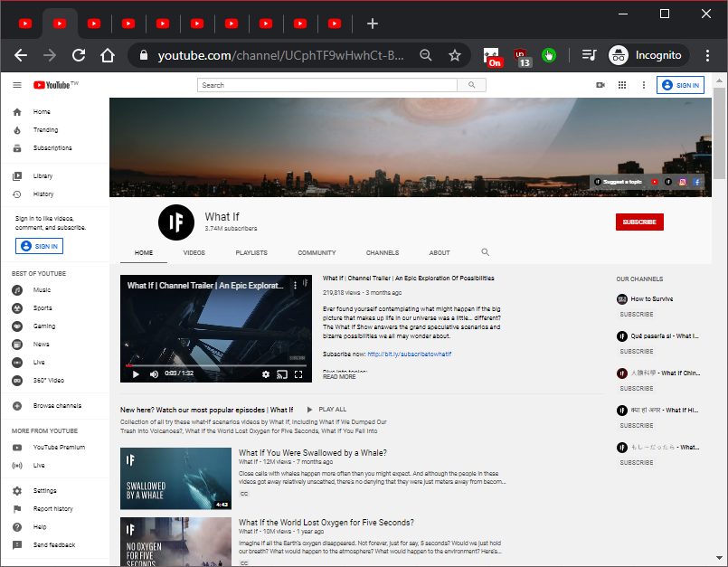Open the create video camera icon

click(600, 85)
